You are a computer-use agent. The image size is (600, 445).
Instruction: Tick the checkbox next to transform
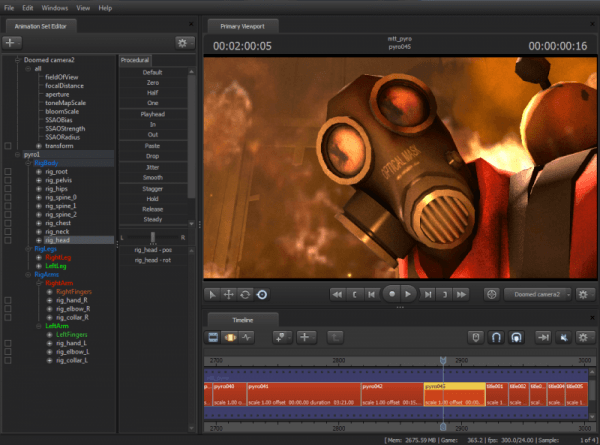click(x=8, y=147)
